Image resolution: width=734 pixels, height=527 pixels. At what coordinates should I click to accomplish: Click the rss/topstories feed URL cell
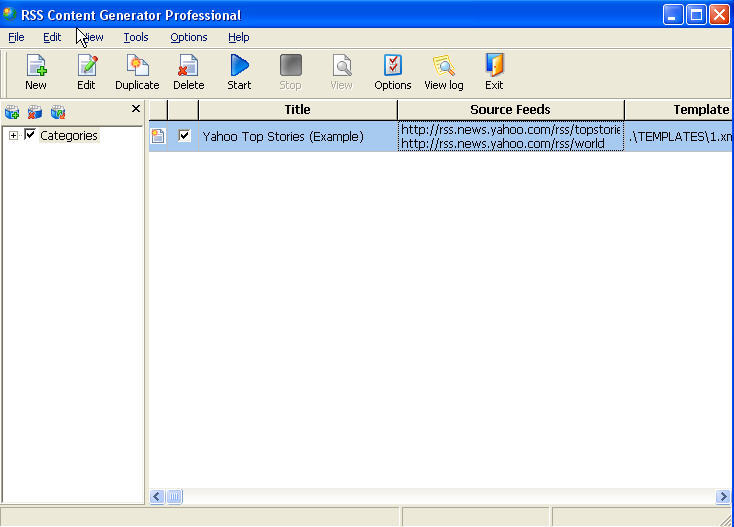click(x=511, y=136)
